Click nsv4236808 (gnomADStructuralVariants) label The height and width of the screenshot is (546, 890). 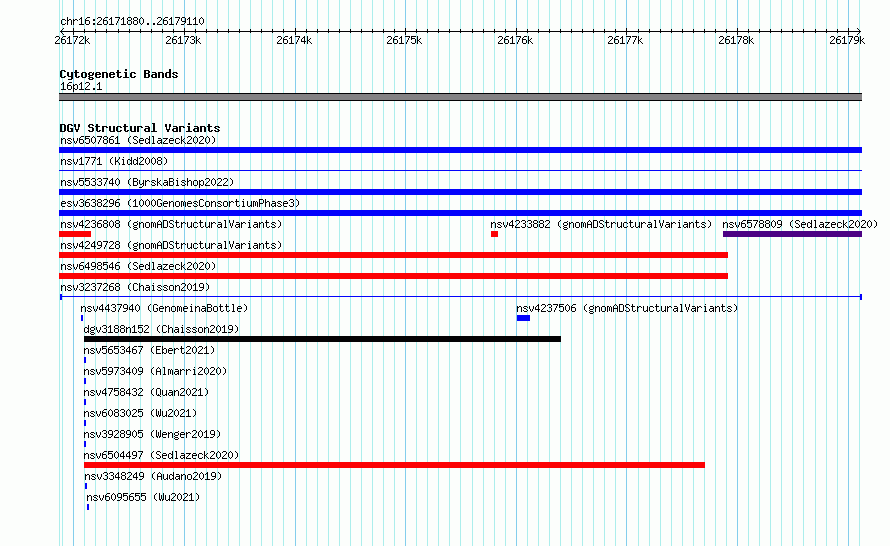click(171, 224)
